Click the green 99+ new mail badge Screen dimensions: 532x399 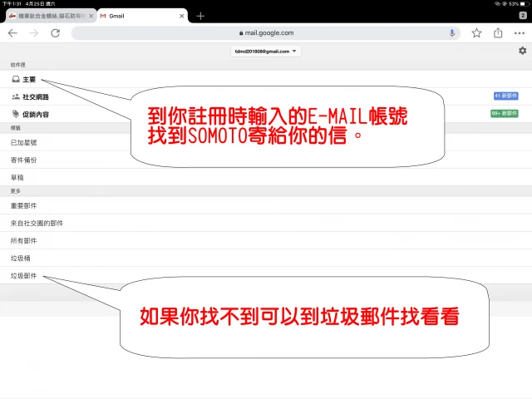click(505, 113)
